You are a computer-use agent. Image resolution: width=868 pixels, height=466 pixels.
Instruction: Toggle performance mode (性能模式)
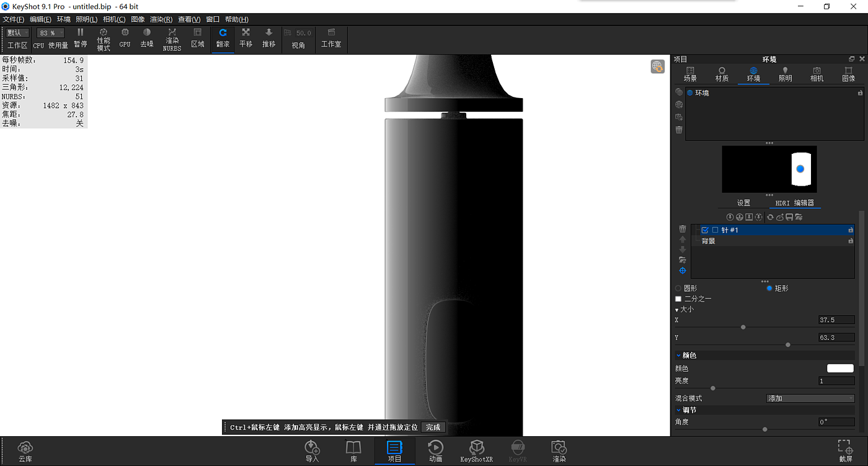click(104, 39)
